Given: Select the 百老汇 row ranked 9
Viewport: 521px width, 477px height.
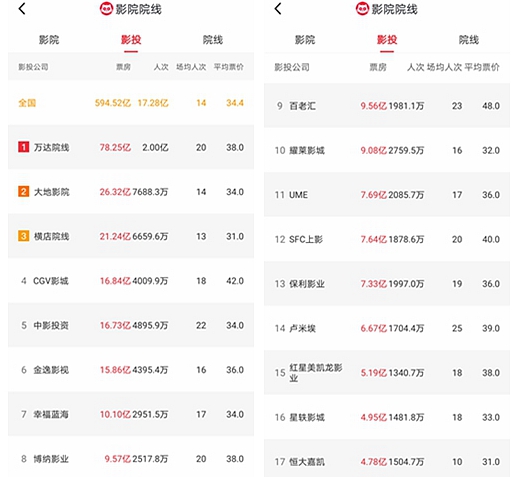Looking at the screenshot, I should tap(387, 106).
